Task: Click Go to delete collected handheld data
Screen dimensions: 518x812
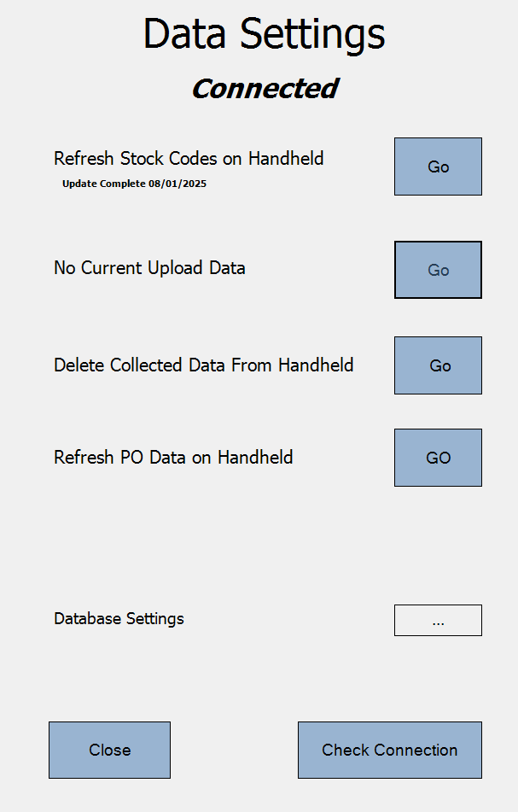Action: [438, 365]
